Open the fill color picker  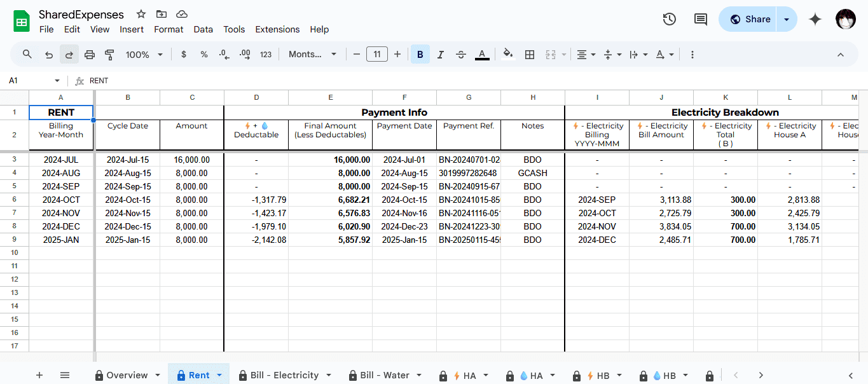pos(507,55)
